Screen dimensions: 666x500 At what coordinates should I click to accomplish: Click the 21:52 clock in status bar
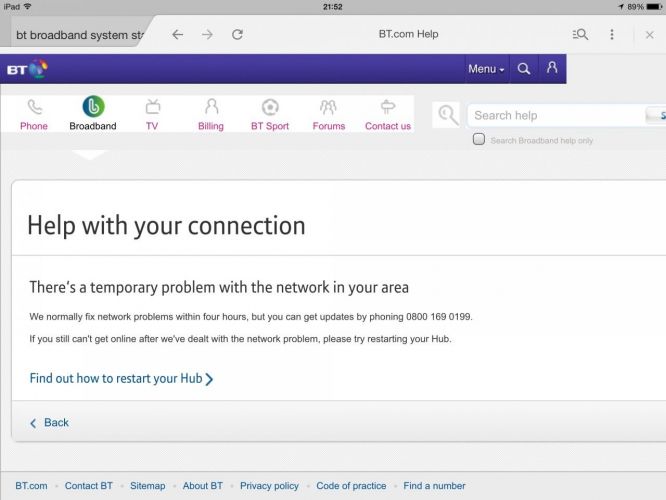point(333,7)
